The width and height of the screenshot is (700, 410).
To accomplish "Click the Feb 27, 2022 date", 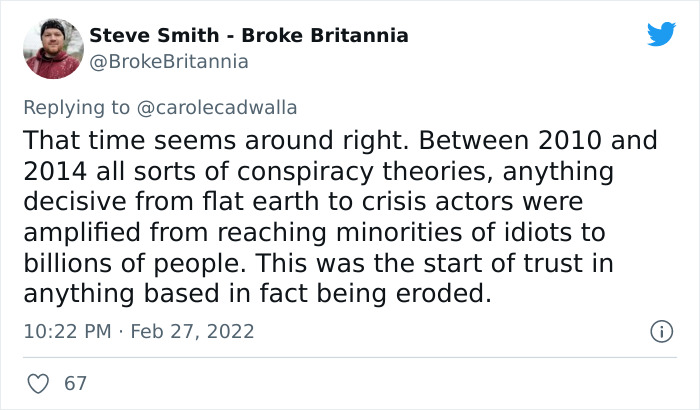I will 194,330.
